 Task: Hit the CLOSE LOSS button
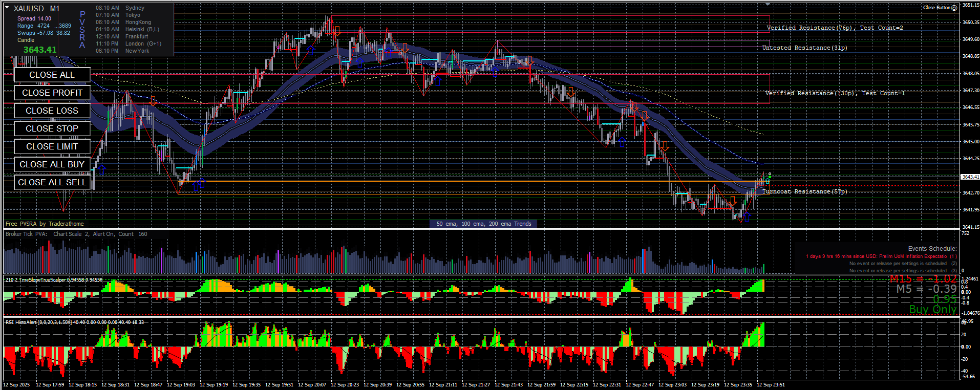(52, 111)
